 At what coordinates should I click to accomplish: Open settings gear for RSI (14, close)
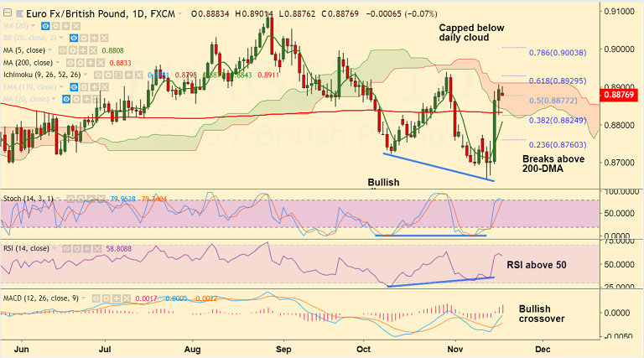tap(77, 249)
